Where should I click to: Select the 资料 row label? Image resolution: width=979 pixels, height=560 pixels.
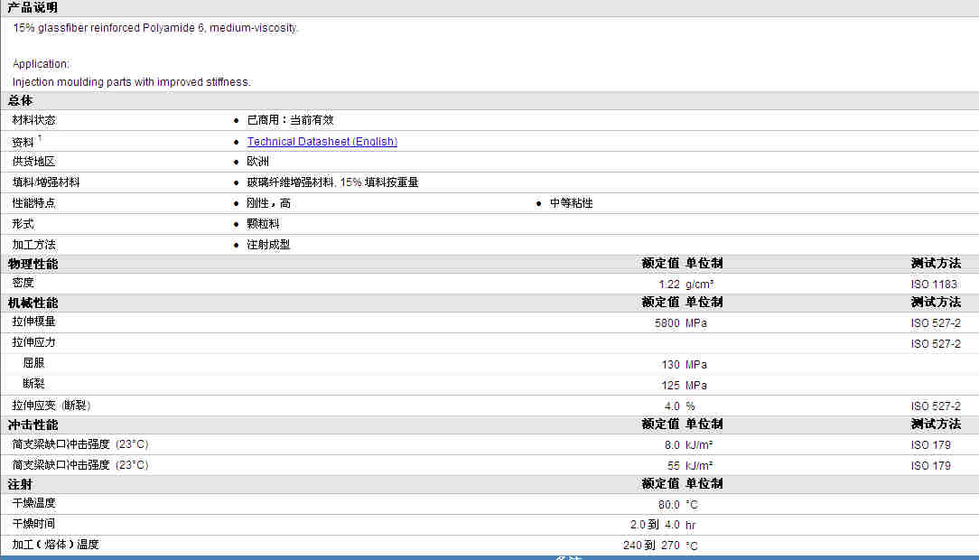point(23,143)
